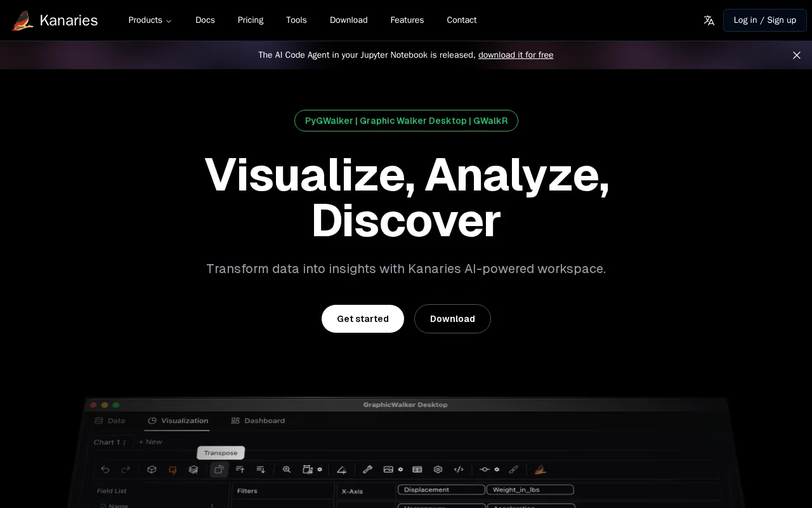Viewport: 812px width, 508px height.
Task: Open the Features navigation item
Action: pyautogui.click(x=407, y=20)
